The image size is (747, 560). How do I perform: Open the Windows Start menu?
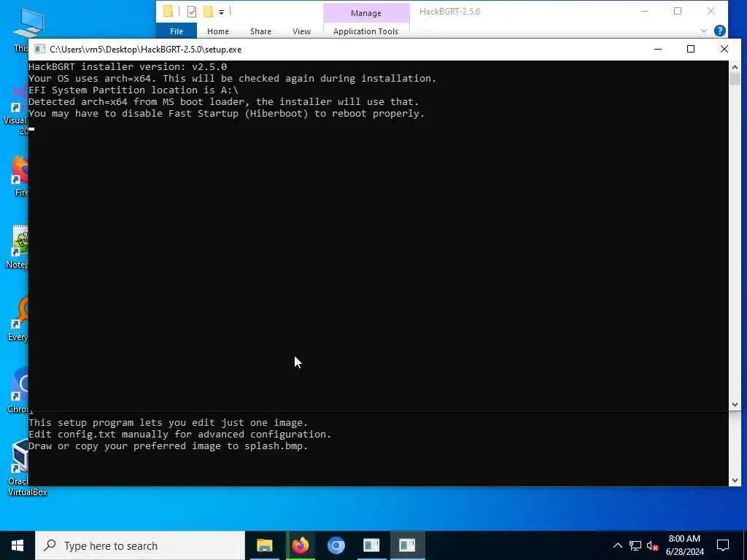(18, 545)
